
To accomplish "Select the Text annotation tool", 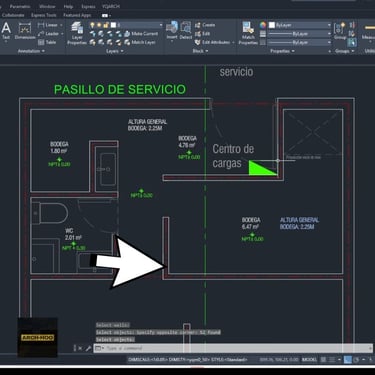I will [6, 31].
